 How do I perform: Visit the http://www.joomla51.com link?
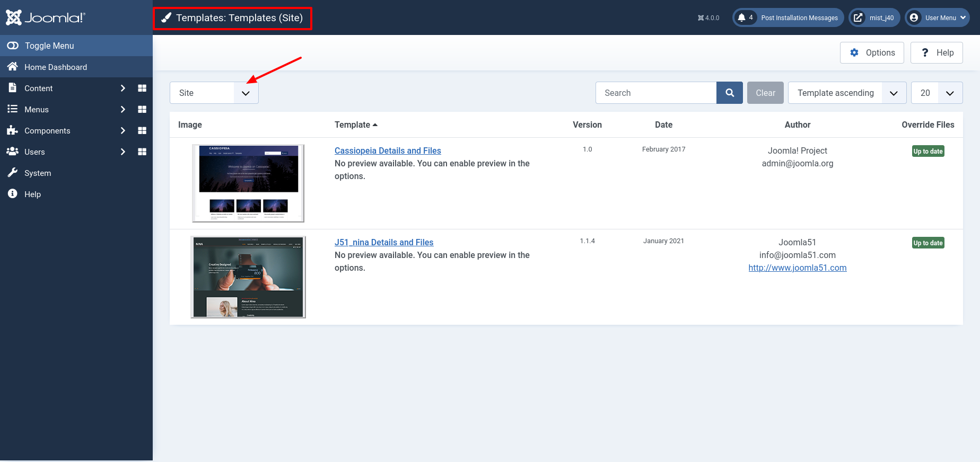(x=798, y=268)
